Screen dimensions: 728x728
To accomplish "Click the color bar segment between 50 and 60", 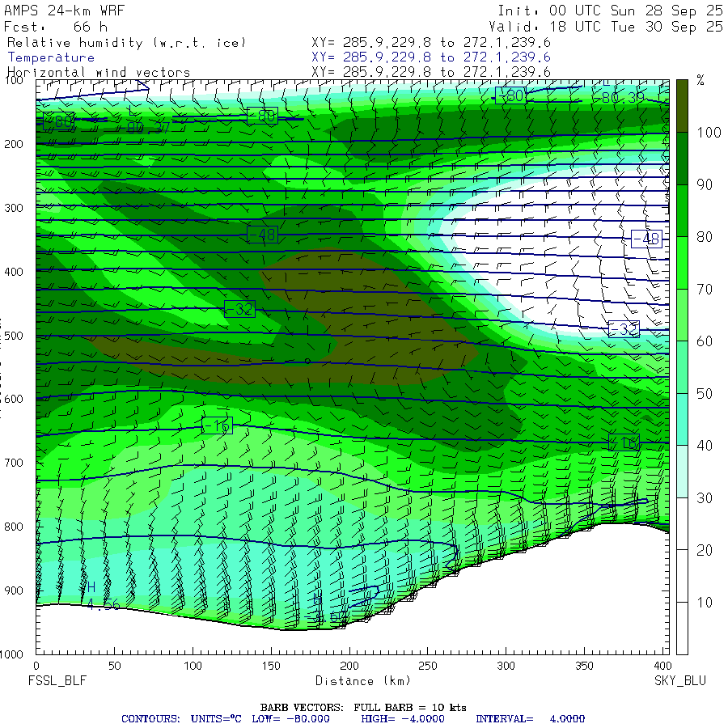I will [682, 367].
